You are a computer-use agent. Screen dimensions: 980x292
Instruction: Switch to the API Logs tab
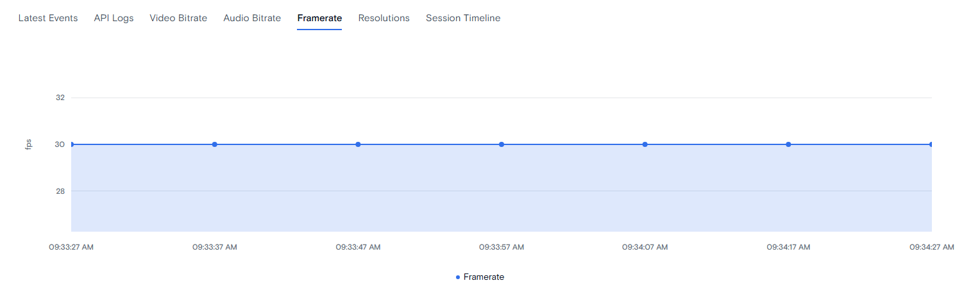pyautogui.click(x=114, y=18)
